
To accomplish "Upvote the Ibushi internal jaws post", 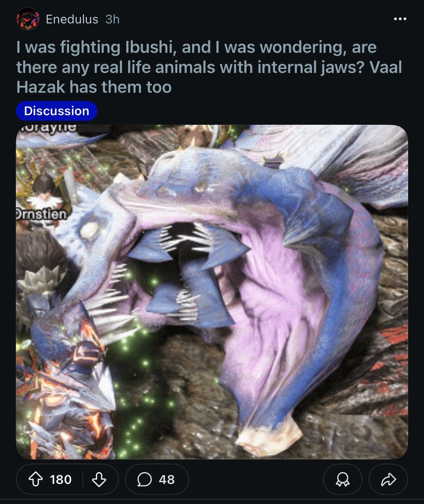I will point(36,479).
